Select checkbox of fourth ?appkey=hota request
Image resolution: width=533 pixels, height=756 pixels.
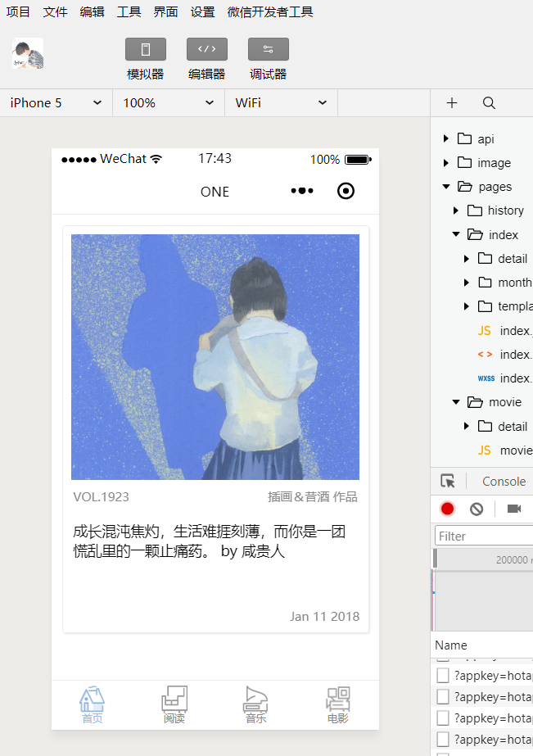442,739
